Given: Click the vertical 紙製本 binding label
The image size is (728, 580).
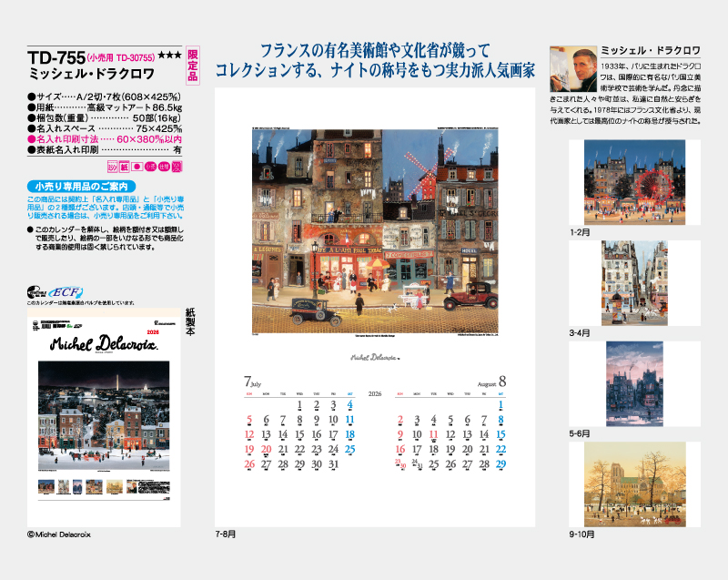Looking at the screenshot, I should click(190, 321).
